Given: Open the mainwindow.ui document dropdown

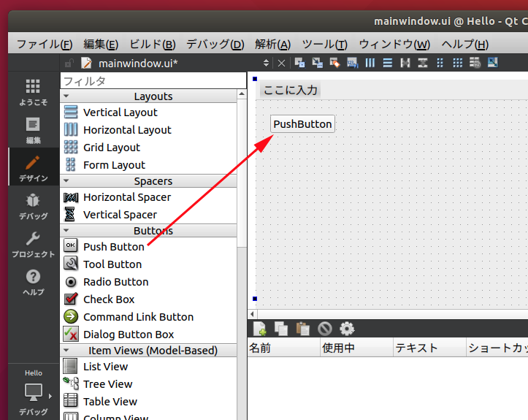Looking at the screenshot, I should coord(266,63).
